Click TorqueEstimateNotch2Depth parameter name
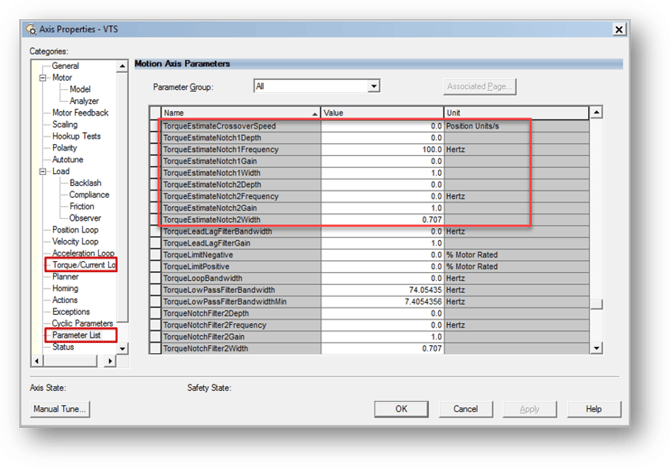Image resolution: width=670 pixels, height=467 pixels. point(212,185)
